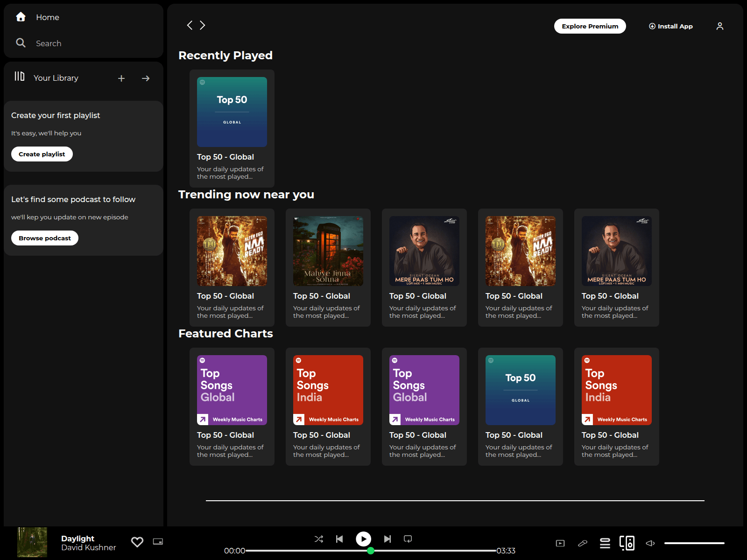Image resolution: width=747 pixels, height=560 pixels.
Task: Go forward with the right chevron
Action: [x=203, y=25]
